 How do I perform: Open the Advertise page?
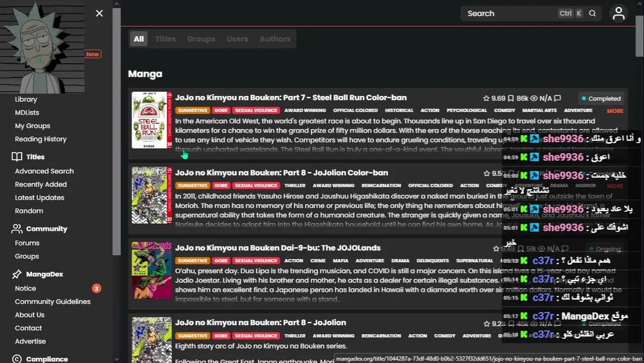30,341
